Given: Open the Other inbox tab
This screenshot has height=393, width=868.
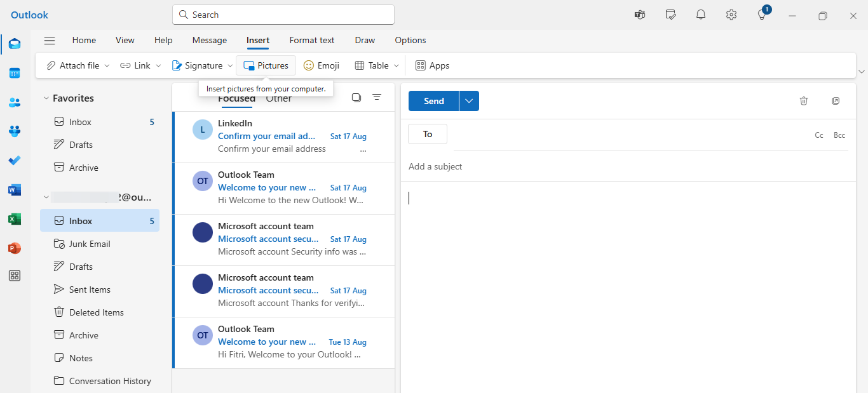Looking at the screenshot, I should [278, 98].
